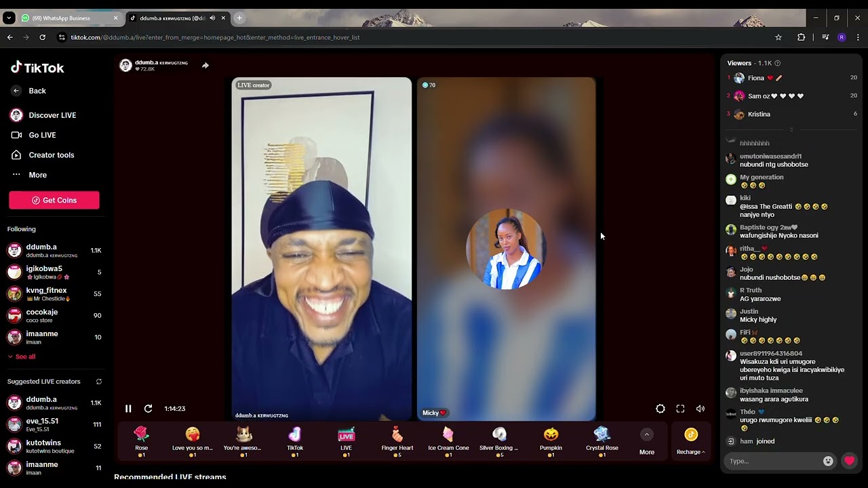Open eve_15.51 suggested live

tap(54, 424)
